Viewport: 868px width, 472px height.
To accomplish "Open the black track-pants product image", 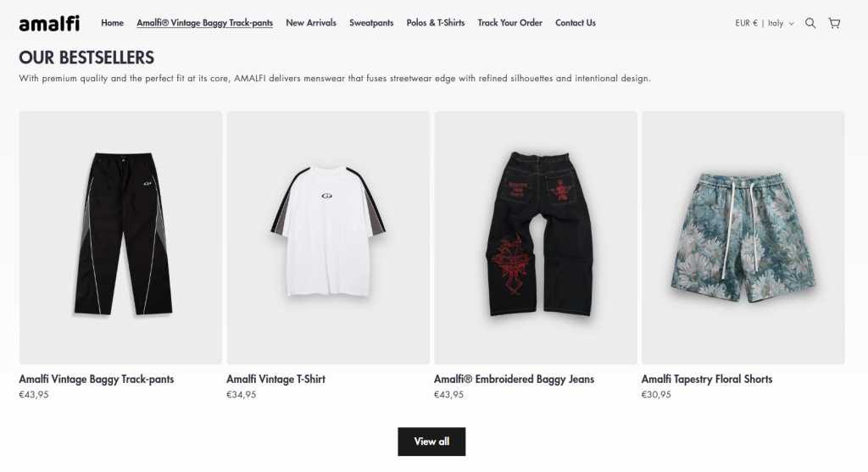I will (120, 238).
